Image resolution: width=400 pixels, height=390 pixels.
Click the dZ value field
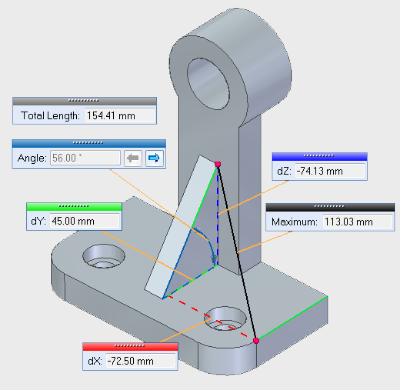(x=330, y=171)
